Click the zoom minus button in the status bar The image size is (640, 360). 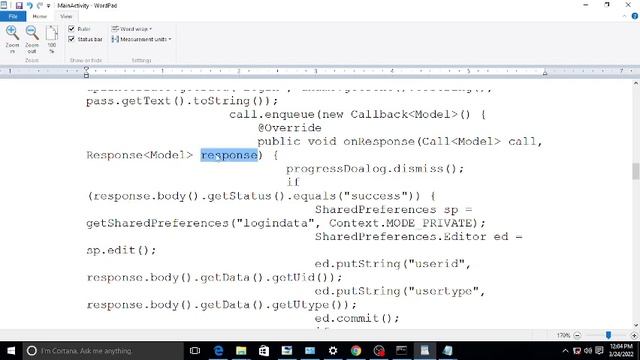(577, 335)
